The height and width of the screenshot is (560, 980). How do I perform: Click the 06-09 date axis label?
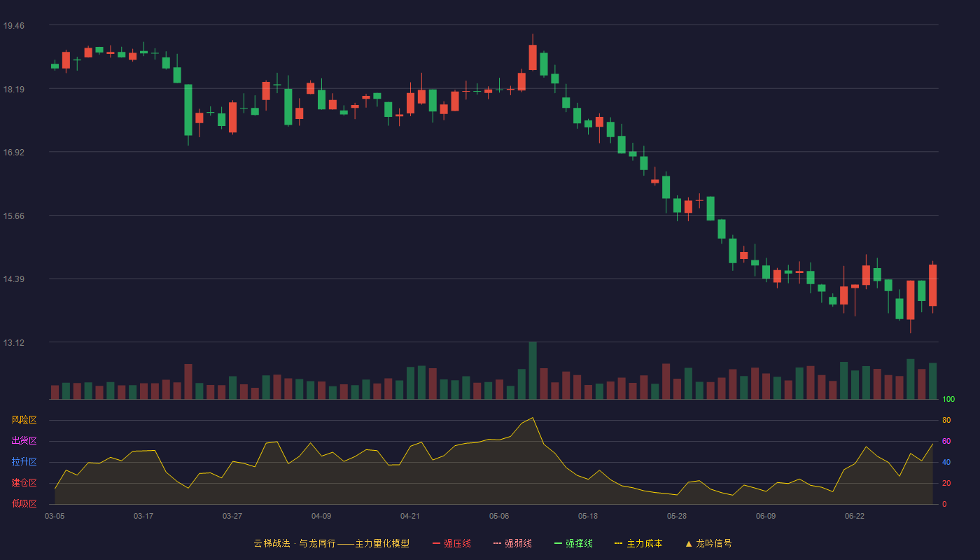[766, 516]
